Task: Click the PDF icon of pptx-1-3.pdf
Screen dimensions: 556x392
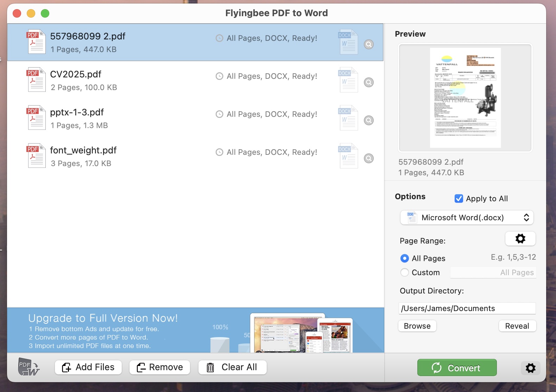Action: coord(36,118)
